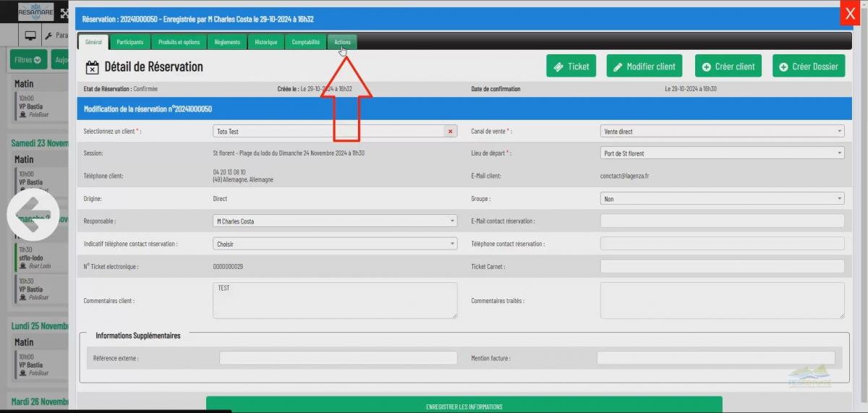Click the Ticket Carnet input field
Viewport: 868px width, 413px height.
722,266
